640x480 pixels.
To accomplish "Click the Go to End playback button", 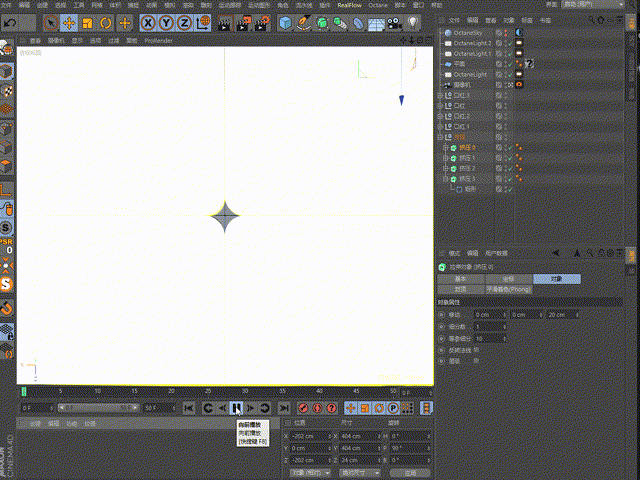I will coord(284,408).
